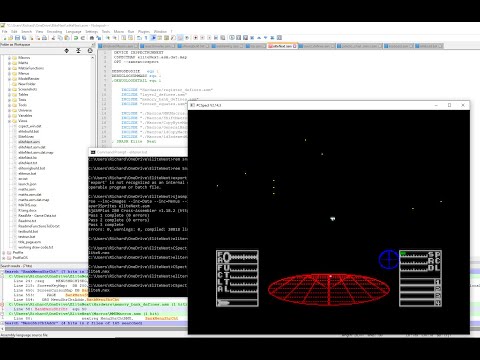
Task: Click the Cut toolbar icon
Action: pos(53,38)
